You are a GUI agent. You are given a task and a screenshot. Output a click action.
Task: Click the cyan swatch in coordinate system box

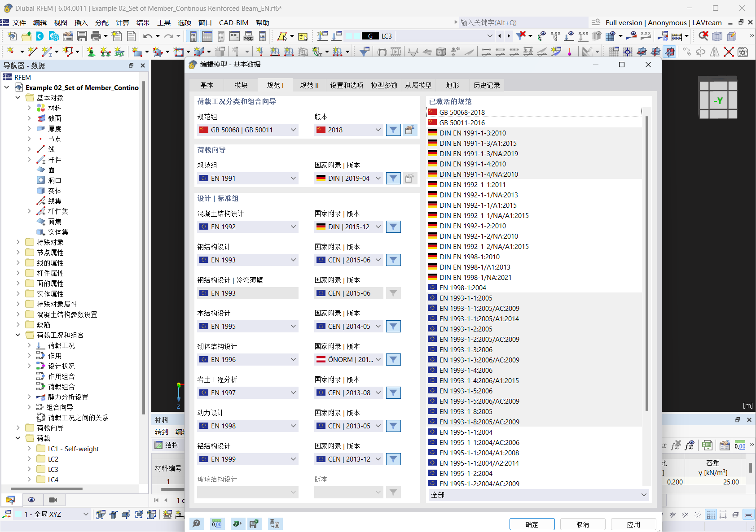click(18, 515)
